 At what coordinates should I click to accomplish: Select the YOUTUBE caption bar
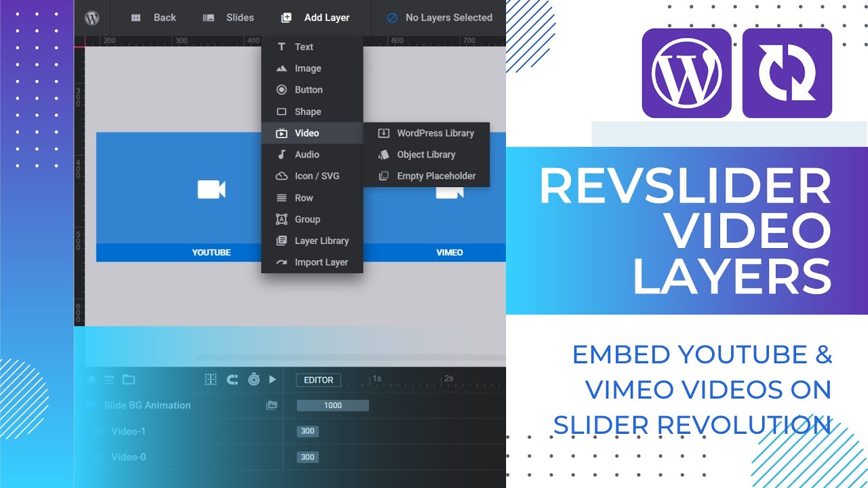pyautogui.click(x=179, y=252)
